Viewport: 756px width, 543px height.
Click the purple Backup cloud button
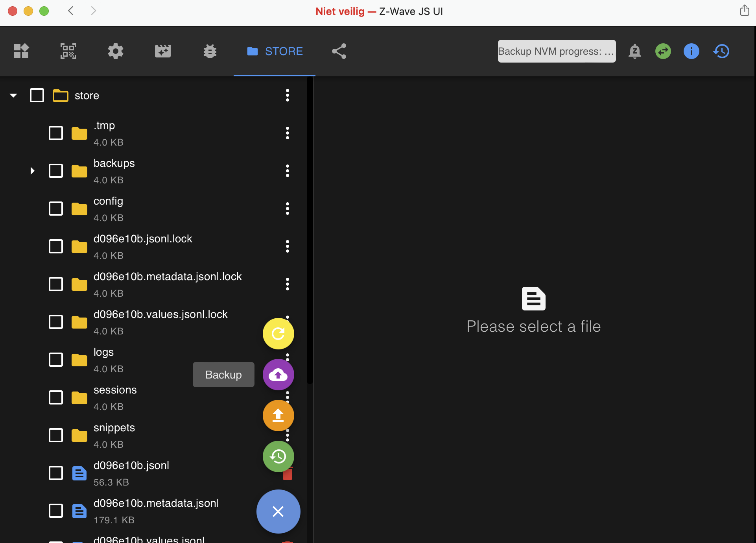pyautogui.click(x=278, y=375)
